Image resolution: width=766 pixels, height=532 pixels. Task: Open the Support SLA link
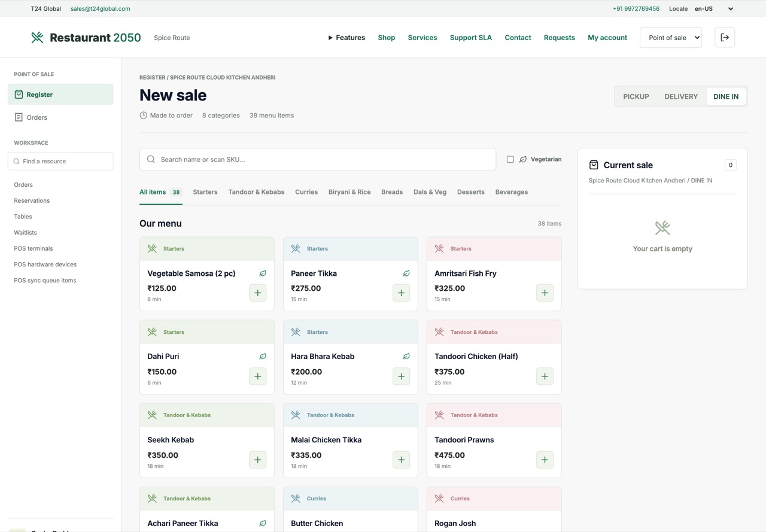(471, 38)
